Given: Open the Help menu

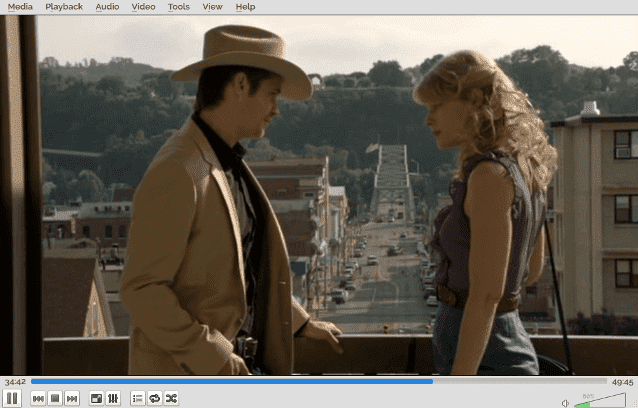Looking at the screenshot, I should coord(245,7).
